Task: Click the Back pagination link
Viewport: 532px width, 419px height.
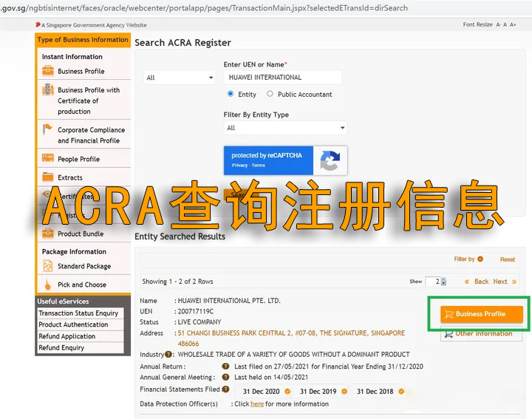Action: 481,282
